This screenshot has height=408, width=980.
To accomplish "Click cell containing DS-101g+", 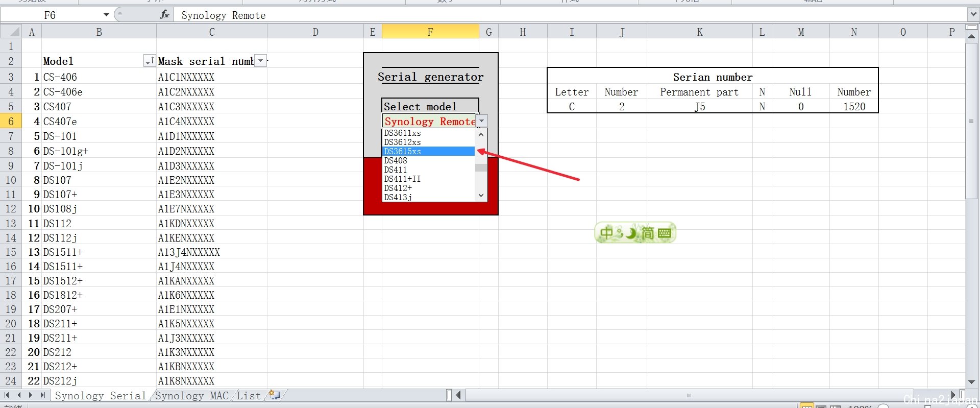I will (x=99, y=151).
